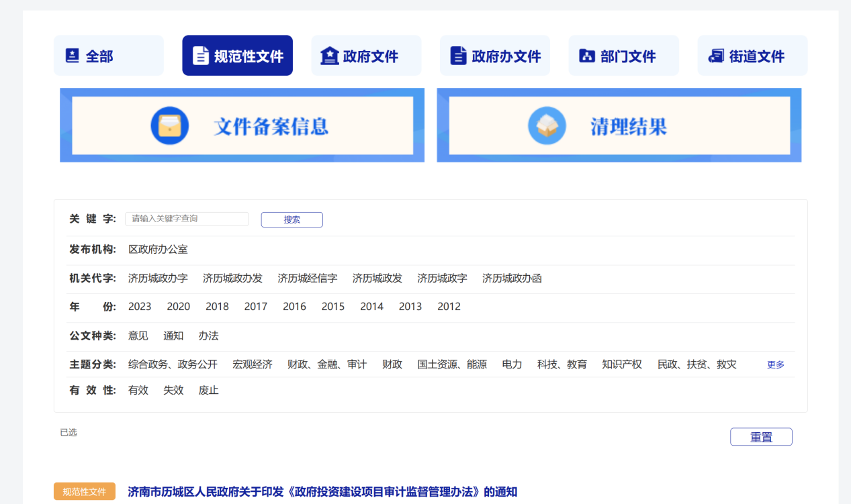Click the 搜索 button
Viewport: 851px width, 504px height.
[x=292, y=219]
